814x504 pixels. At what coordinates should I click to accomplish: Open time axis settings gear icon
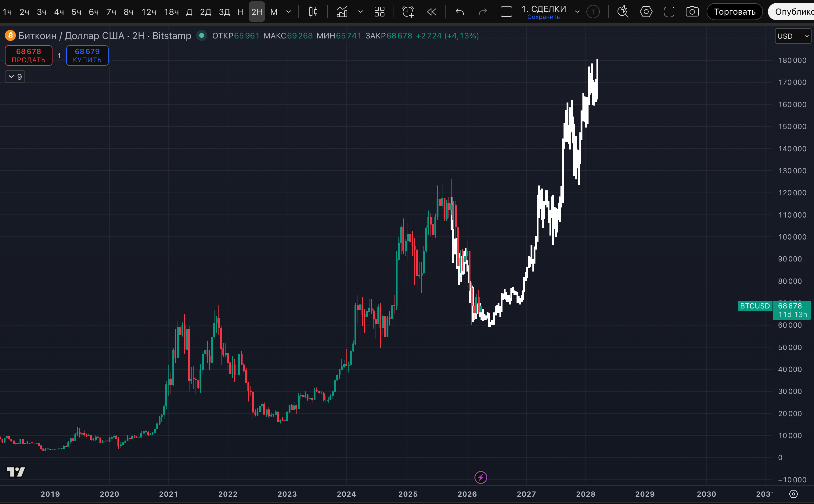point(794,494)
